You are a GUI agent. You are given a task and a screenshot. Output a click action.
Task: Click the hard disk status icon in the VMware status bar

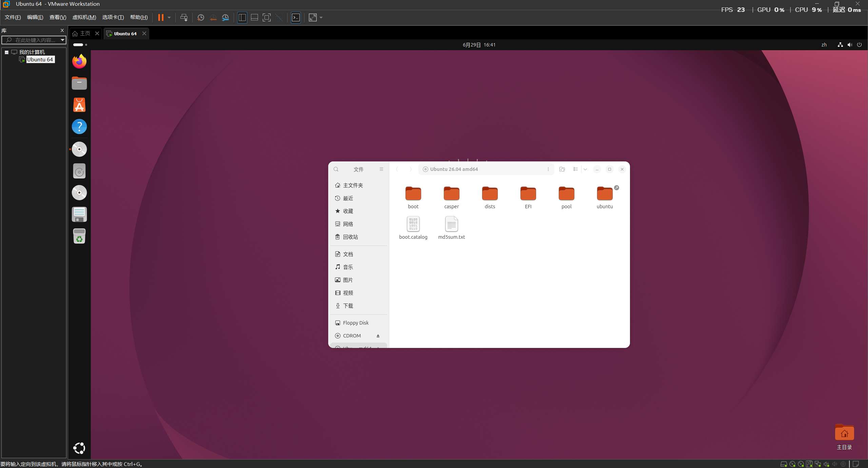(784, 464)
